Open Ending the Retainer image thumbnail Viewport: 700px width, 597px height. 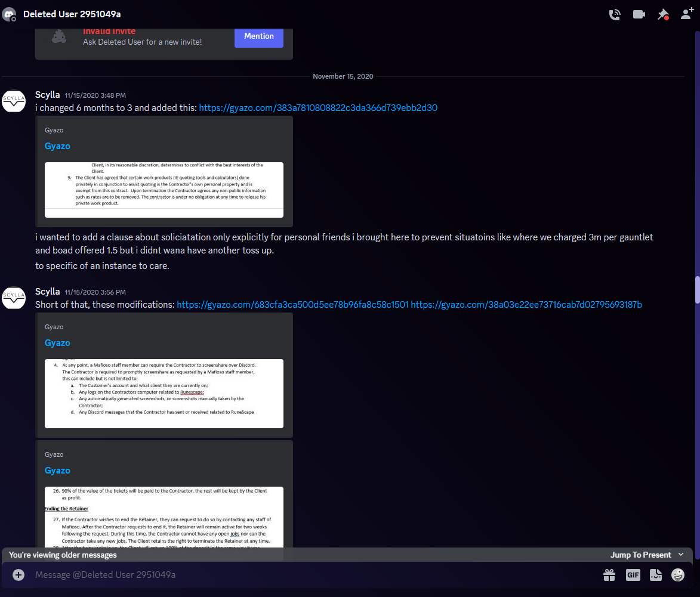point(164,517)
